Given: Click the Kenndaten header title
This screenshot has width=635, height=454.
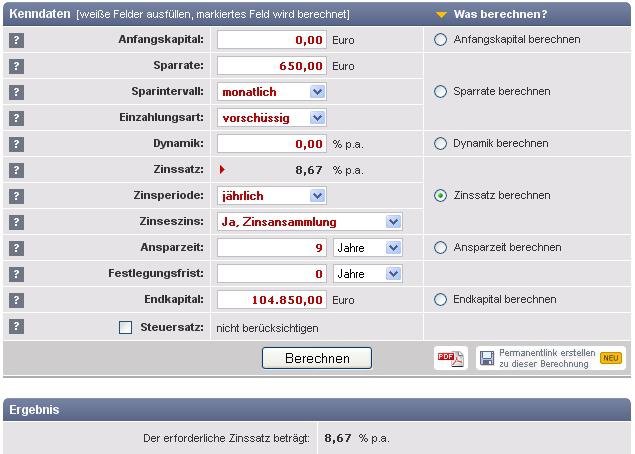Looking at the screenshot, I should click(x=40, y=14).
